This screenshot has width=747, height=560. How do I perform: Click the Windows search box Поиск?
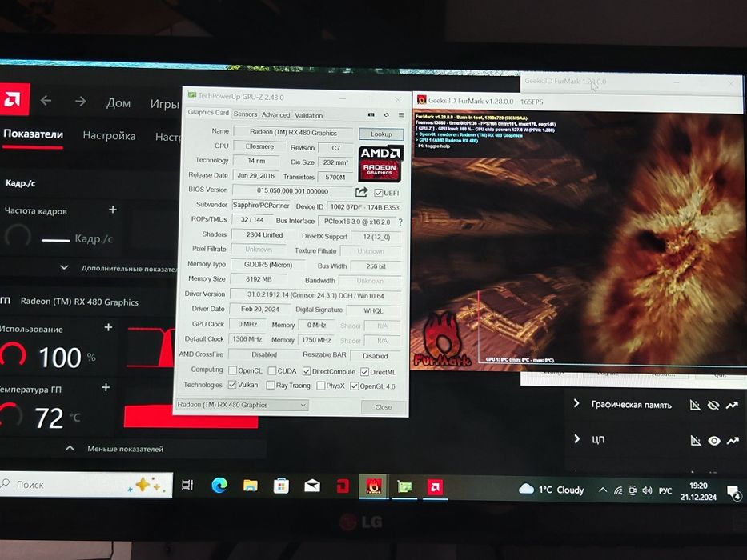point(86,485)
